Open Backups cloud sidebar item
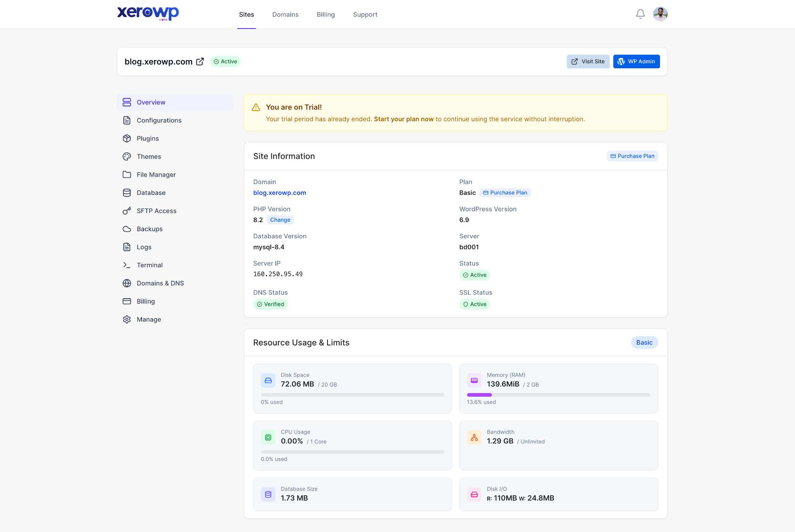This screenshot has height=532, width=795. 149,229
